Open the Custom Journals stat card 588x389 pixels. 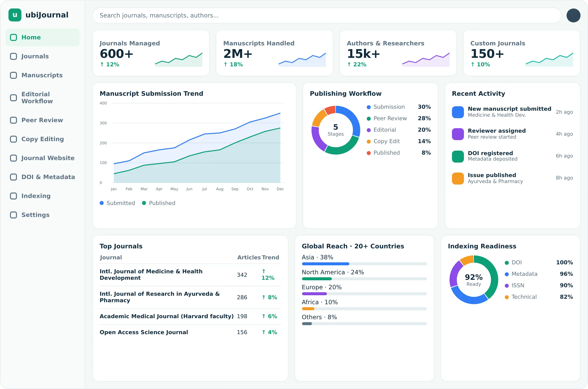point(522,53)
